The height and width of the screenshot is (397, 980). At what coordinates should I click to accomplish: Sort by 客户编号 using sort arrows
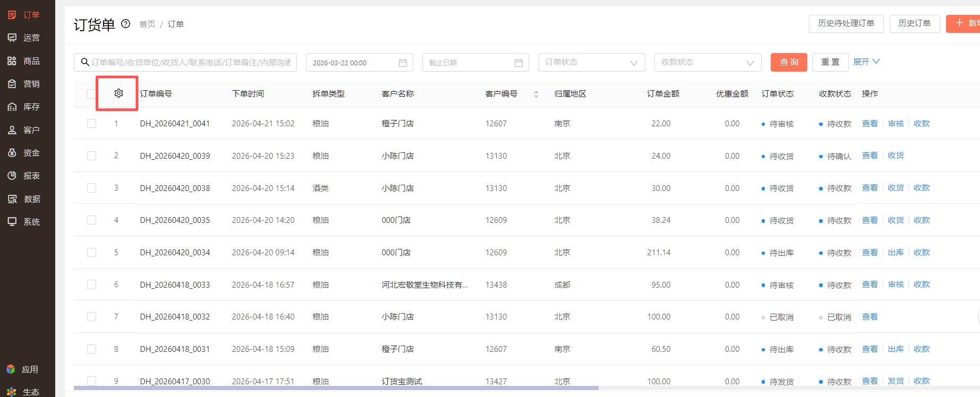pos(536,94)
